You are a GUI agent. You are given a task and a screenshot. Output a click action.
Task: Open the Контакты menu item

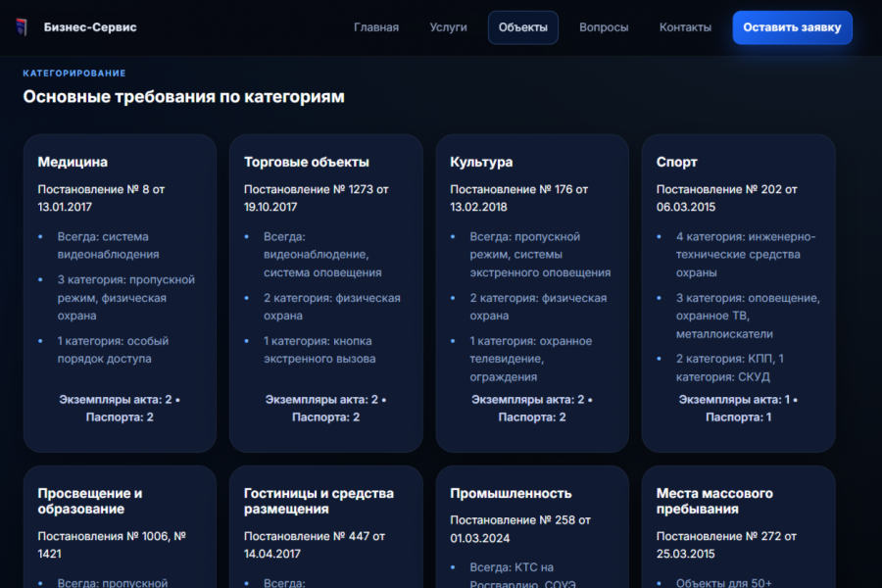tap(685, 27)
